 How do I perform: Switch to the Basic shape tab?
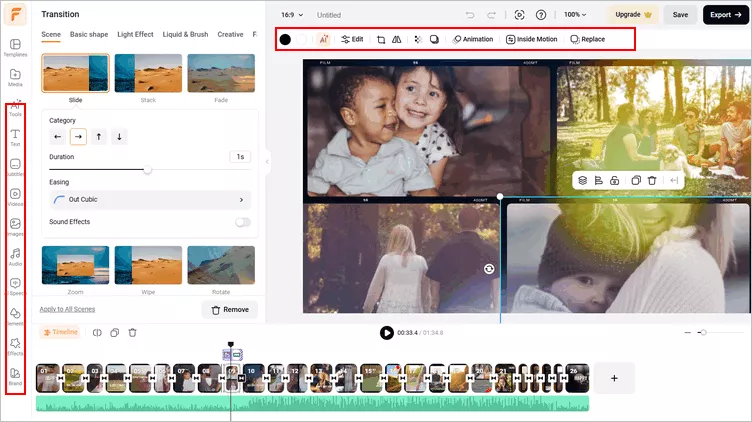[x=89, y=35]
